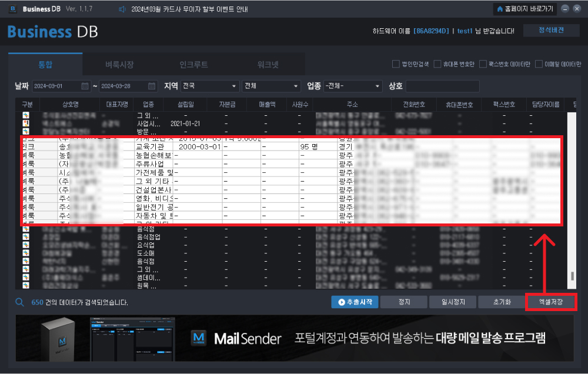Open the start date calendar picker icon
Image resolution: width=588 pixels, height=374 pixels.
[85, 86]
